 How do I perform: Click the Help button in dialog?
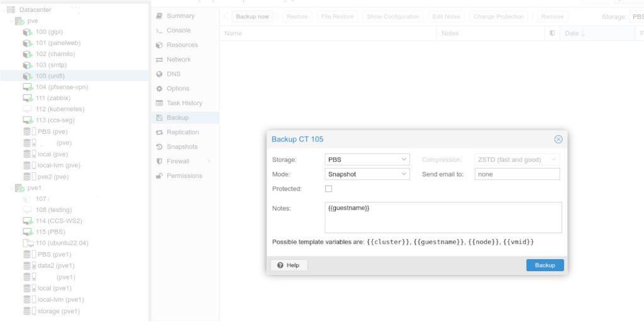289,265
